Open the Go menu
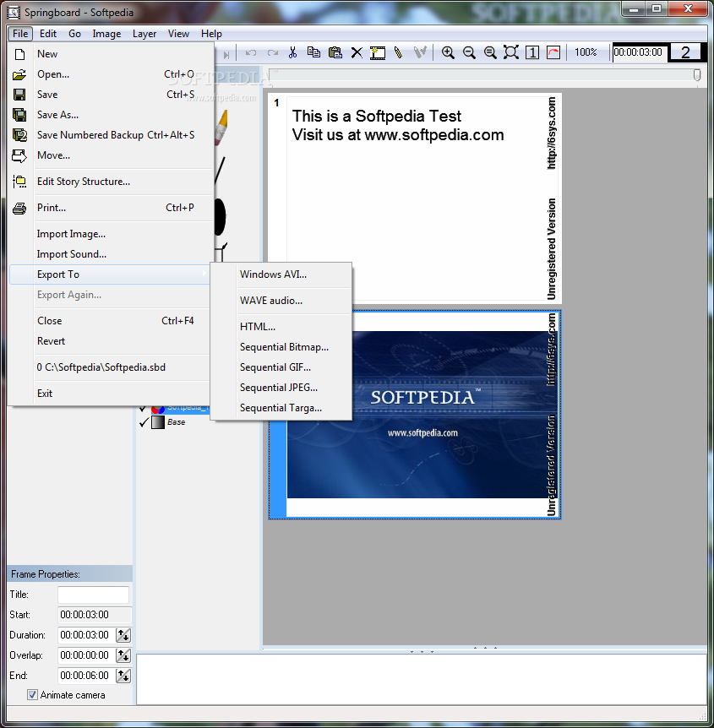Viewport: 714px width, 728px height. click(74, 34)
